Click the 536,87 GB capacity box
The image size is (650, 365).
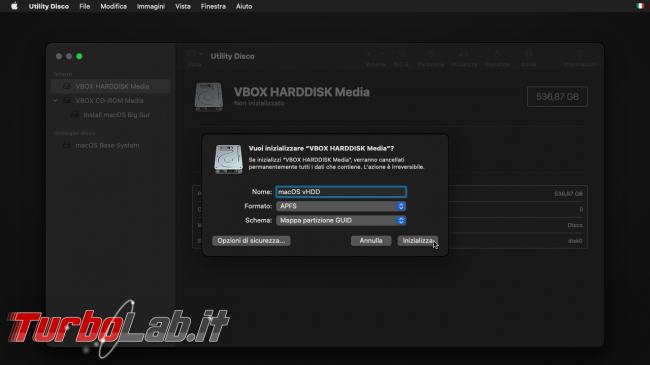[557, 97]
